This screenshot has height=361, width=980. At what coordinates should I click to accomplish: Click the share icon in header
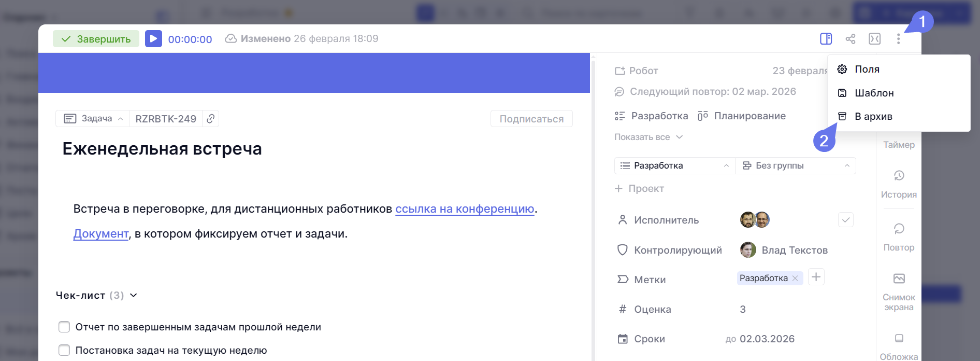pos(850,39)
